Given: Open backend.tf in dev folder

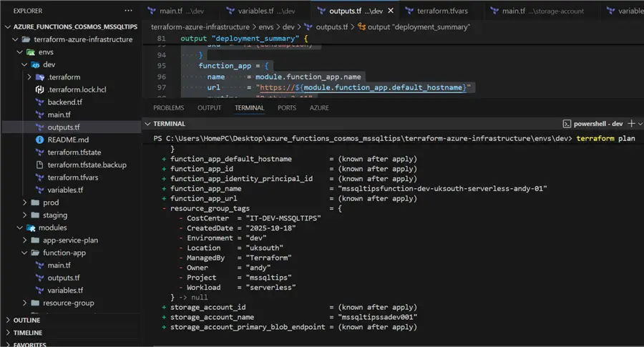Looking at the screenshot, I should tap(64, 102).
